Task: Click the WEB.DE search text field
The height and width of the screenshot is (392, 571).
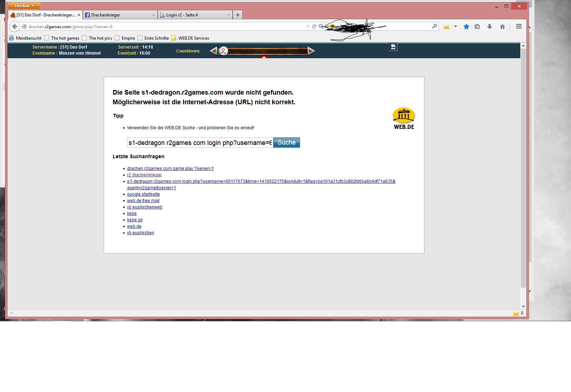Action: [x=200, y=143]
